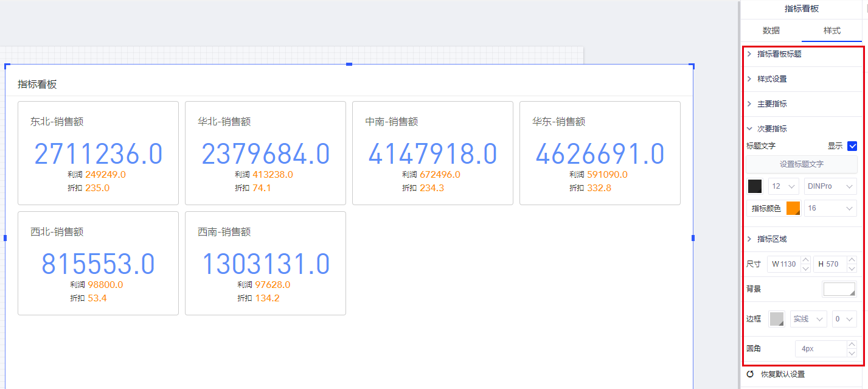Expand the 样式设置 section
The height and width of the screenshot is (389, 868).
pos(771,79)
